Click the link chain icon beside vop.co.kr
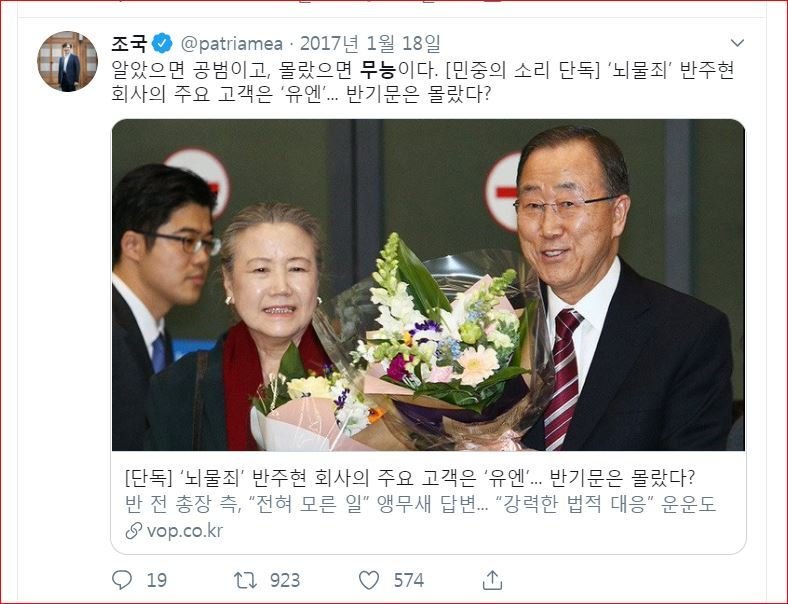The width and height of the screenshot is (788, 604). point(133,531)
